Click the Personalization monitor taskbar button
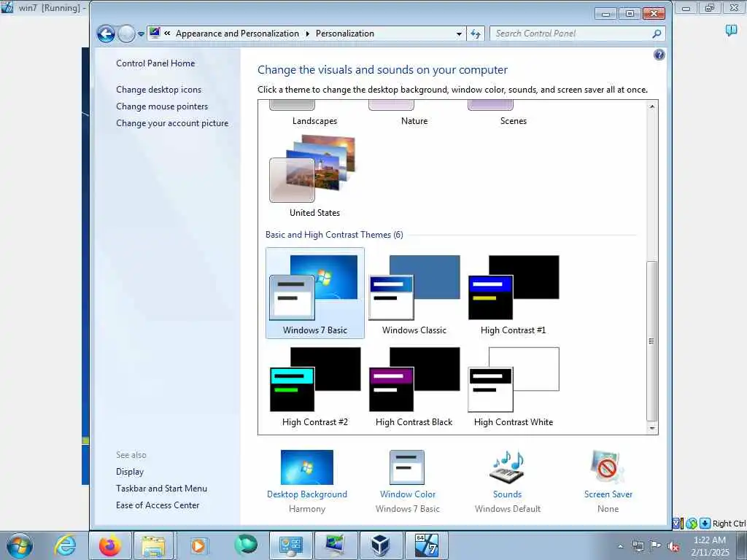This screenshot has width=747, height=560. pyautogui.click(x=336, y=545)
